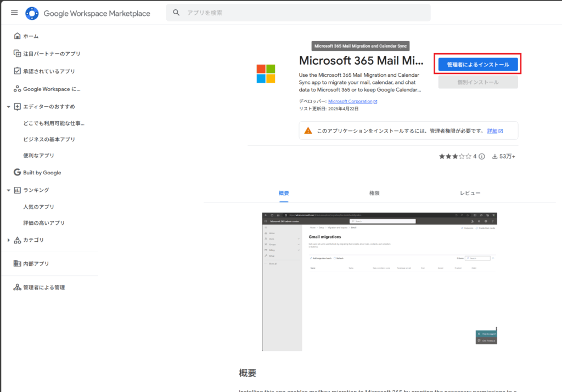562x392 pixels.
Task: Click the search magnifier icon
Action: [x=176, y=13]
